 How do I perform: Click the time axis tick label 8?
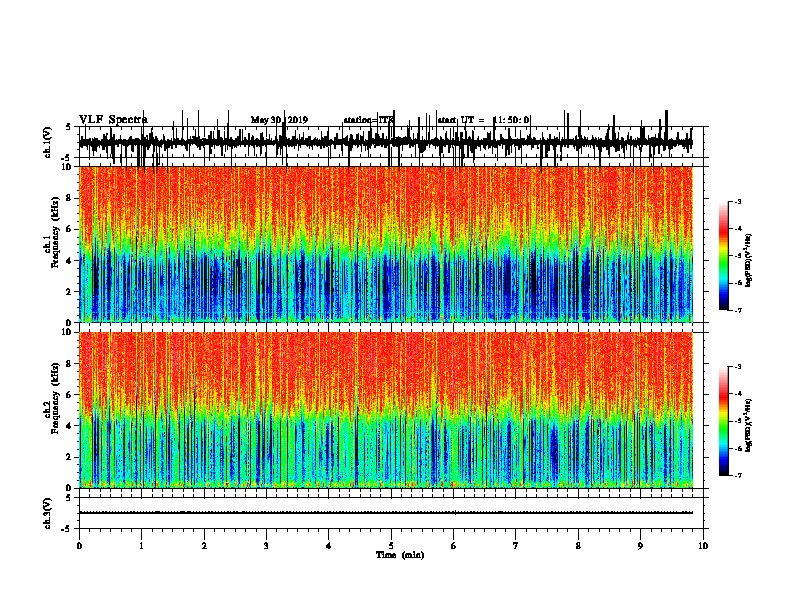coord(578,546)
